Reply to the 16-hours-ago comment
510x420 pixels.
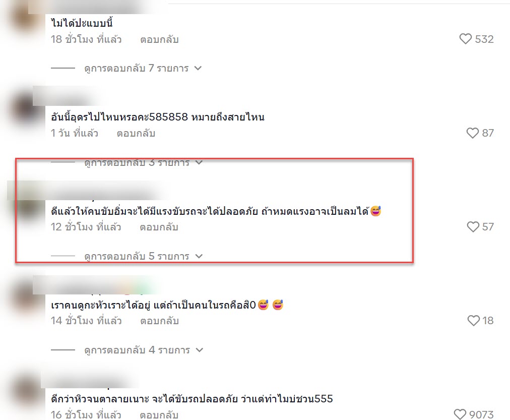159,415
